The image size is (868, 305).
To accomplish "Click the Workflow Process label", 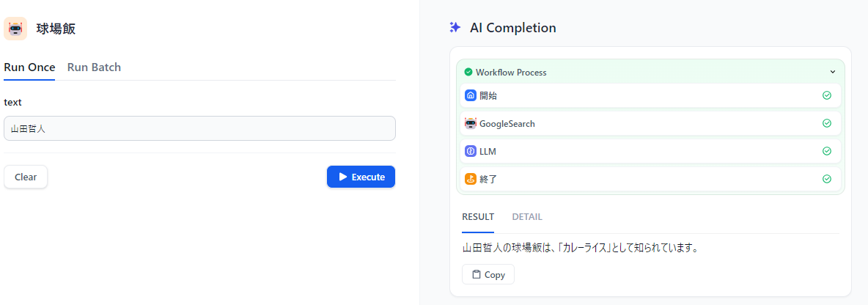I will pyautogui.click(x=511, y=73).
